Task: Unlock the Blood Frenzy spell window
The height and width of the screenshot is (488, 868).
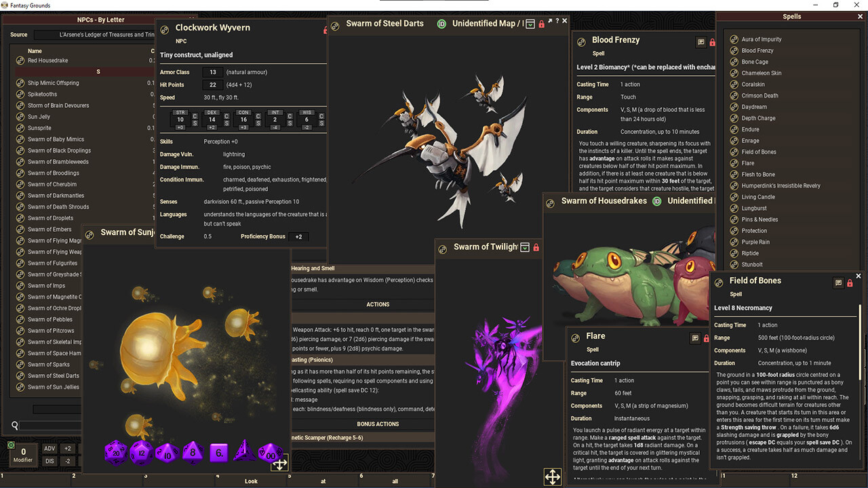Action: point(713,42)
